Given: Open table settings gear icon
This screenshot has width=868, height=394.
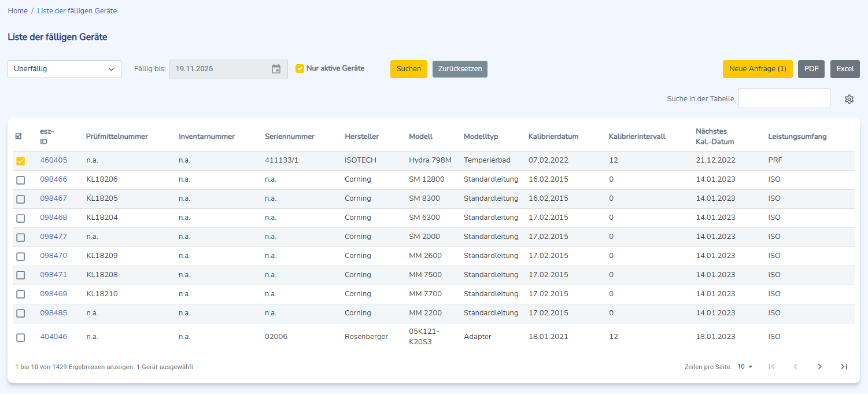Looking at the screenshot, I should (x=848, y=99).
